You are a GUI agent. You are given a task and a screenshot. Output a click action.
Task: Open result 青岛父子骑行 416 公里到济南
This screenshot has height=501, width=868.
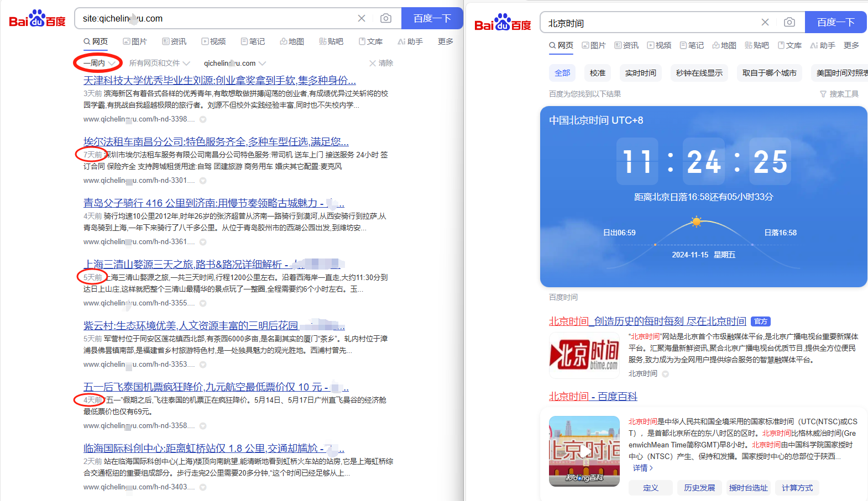(x=214, y=203)
